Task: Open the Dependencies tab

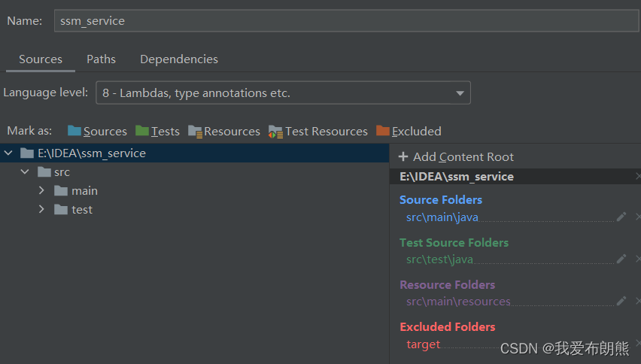Action: click(x=179, y=59)
